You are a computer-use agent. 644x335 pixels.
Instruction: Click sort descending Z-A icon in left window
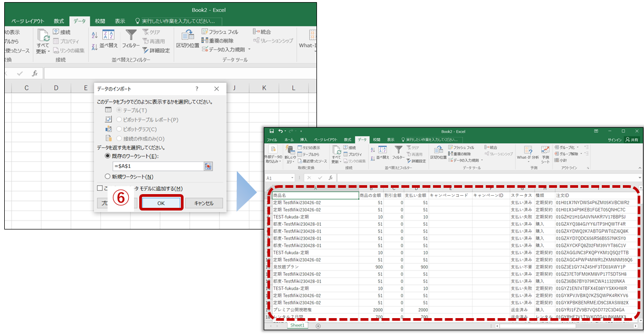94,46
